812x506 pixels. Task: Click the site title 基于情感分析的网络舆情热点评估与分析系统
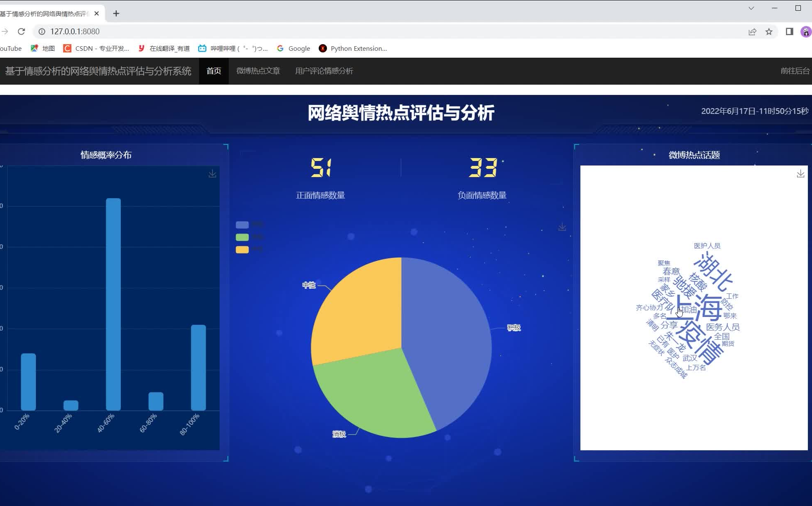coord(98,71)
